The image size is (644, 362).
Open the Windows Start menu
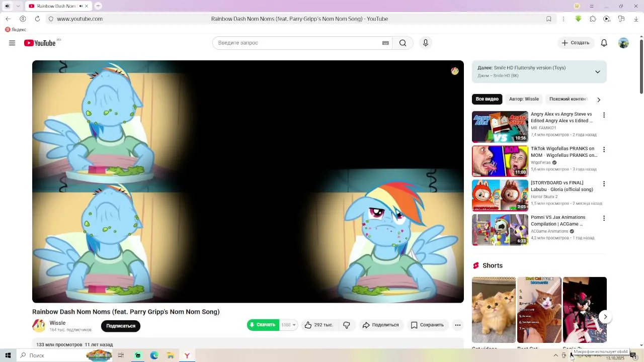point(8,355)
